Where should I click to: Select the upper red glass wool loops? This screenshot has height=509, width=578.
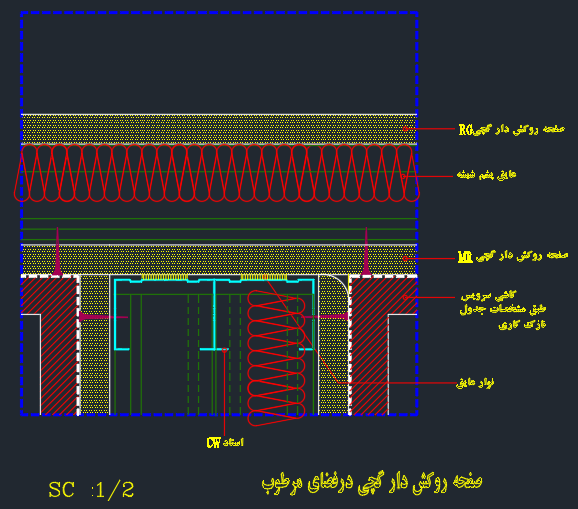pyautogui.click(x=217, y=173)
